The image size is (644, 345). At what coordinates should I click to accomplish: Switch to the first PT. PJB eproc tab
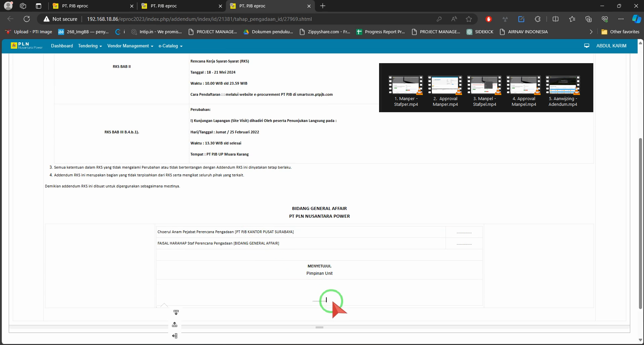91,6
